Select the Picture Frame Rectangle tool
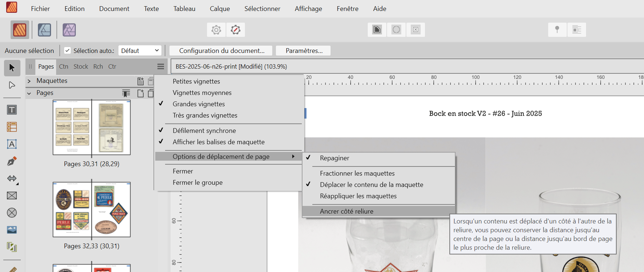 pos(12,196)
